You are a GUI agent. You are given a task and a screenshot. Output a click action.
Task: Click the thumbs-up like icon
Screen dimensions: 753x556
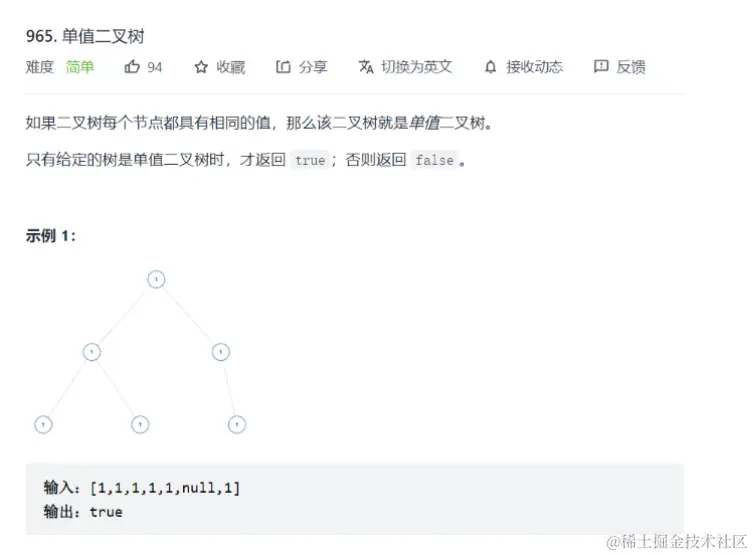tap(132, 66)
